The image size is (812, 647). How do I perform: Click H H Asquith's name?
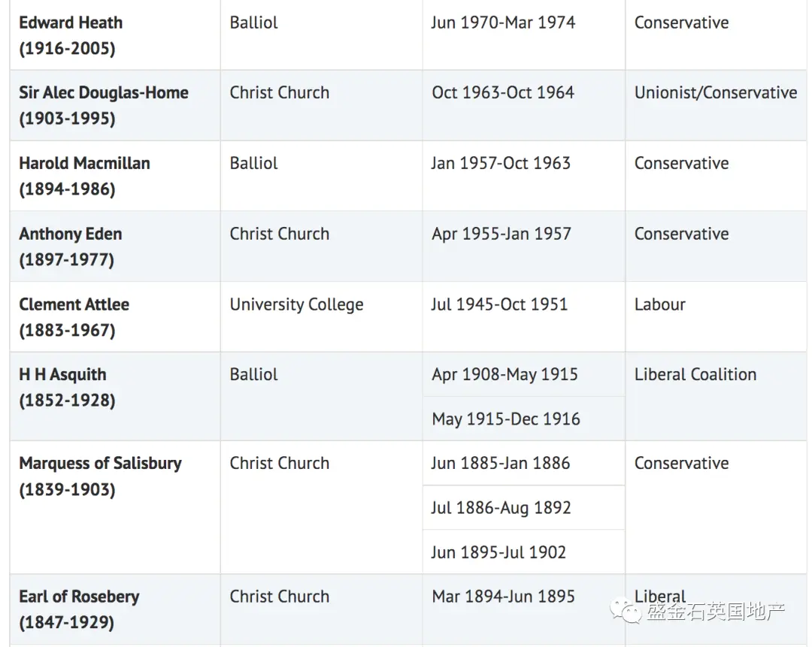62,375
